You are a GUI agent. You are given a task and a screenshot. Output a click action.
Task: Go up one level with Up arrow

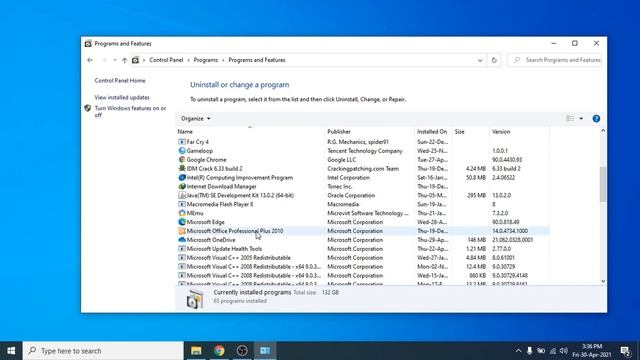(124, 60)
